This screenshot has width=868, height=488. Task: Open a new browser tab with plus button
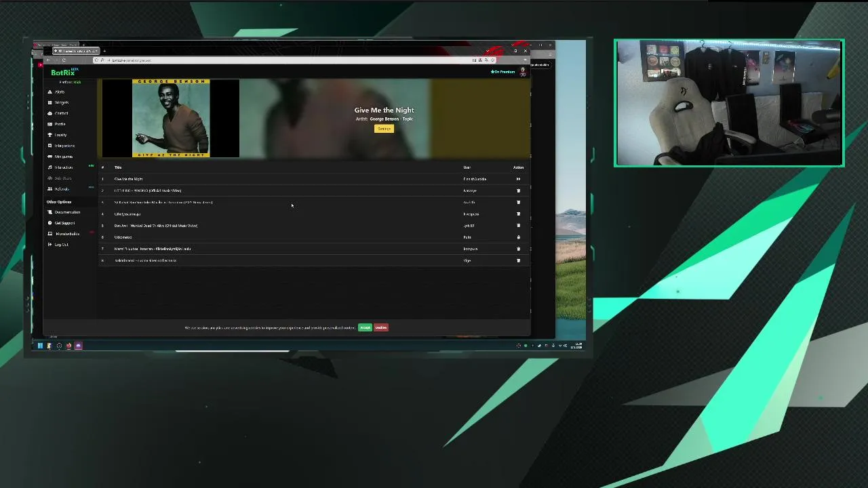tap(104, 51)
